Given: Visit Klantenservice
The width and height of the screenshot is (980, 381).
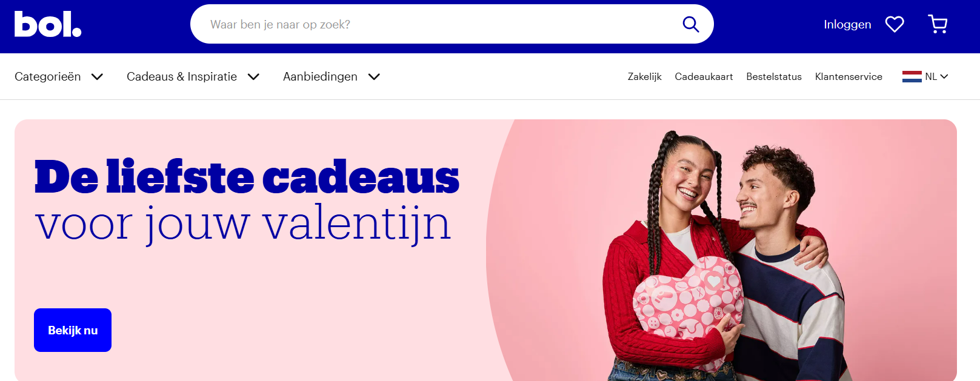Looking at the screenshot, I should click(x=848, y=76).
